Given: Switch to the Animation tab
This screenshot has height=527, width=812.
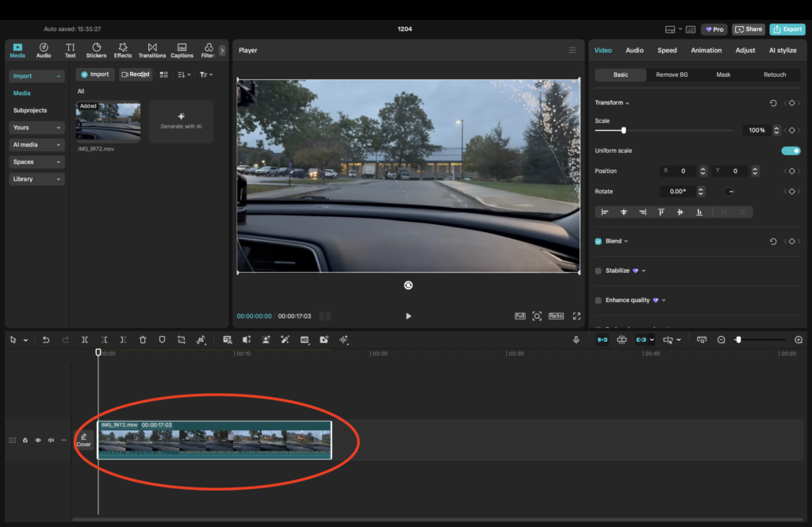Looking at the screenshot, I should (x=706, y=50).
